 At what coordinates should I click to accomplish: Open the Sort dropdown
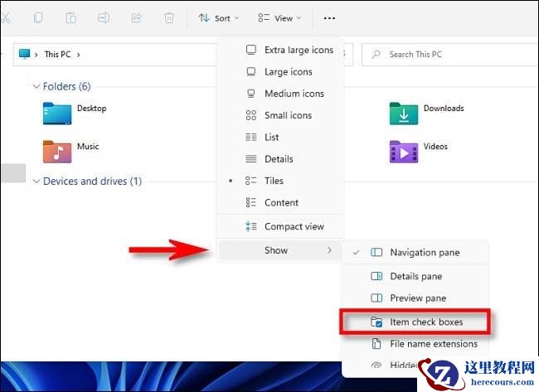pyautogui.click(x=219, y=18)
